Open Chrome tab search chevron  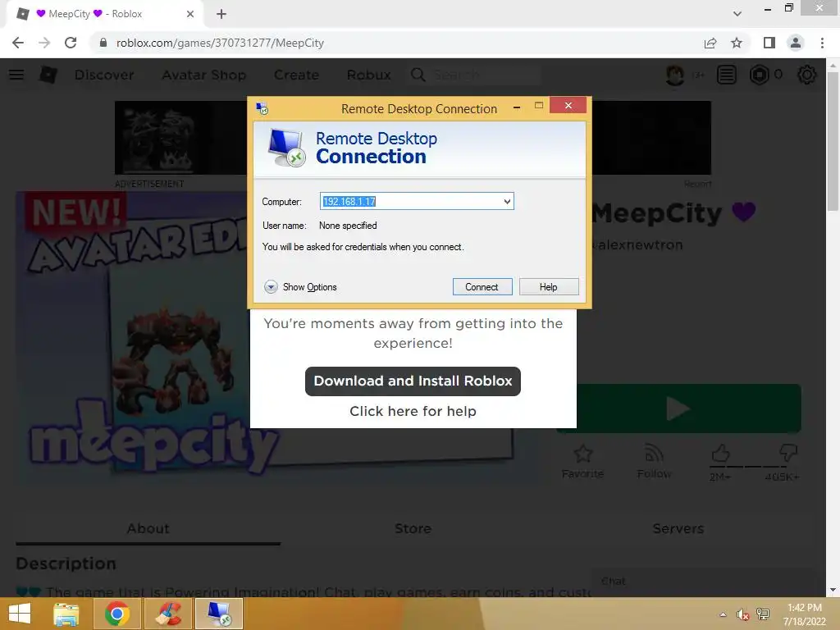point(737,14)
